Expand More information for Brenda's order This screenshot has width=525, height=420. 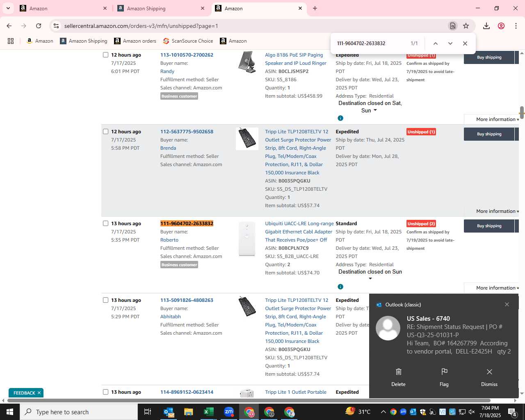(x=497, y=211)
